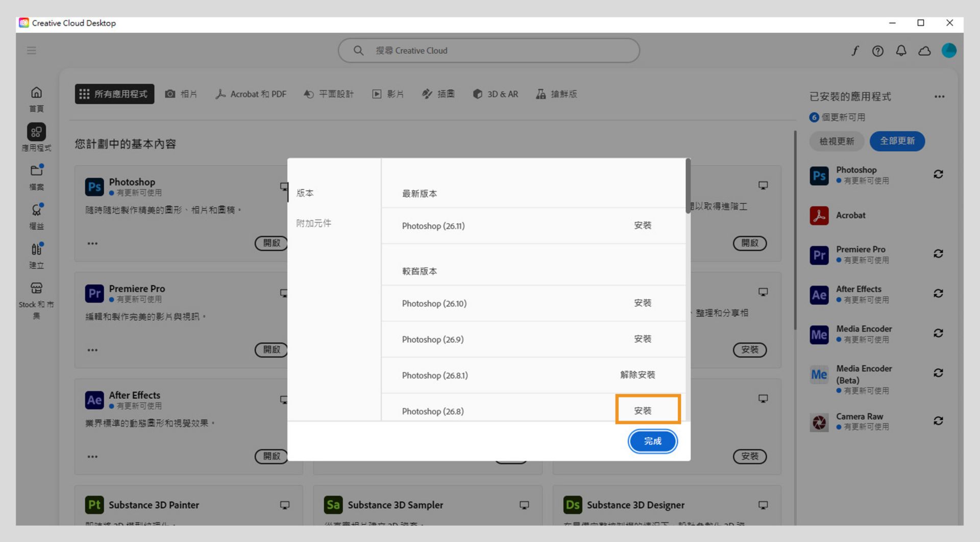Click 開啟 on After Effects card
Screen dimensions: 980x542
(x=272, y=456)
